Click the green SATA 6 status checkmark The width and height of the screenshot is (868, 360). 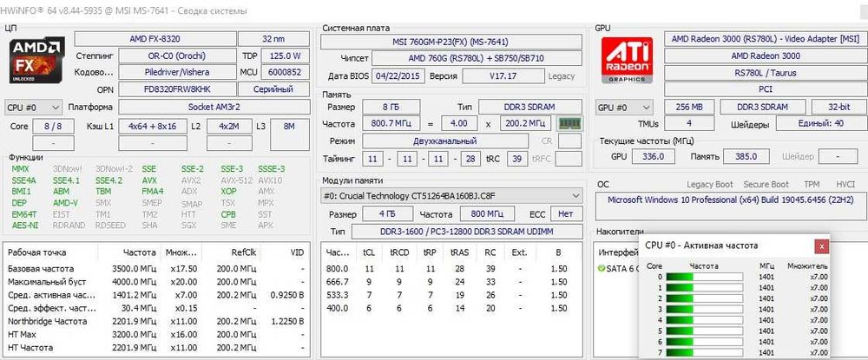[x=602, y=269]
